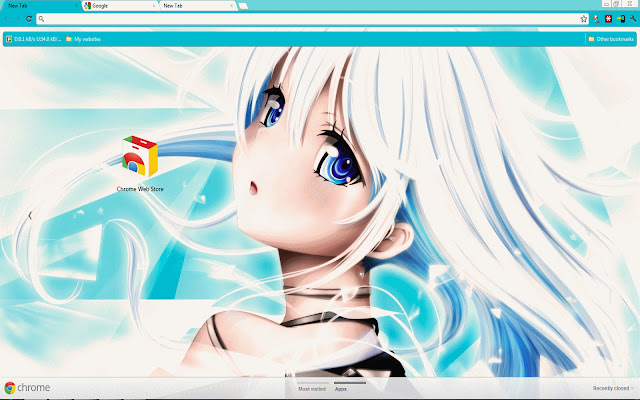Open the speed test bookmark in the bookmarks bar
The width and height of the screenshot is (640, 400).
(33, 39)
